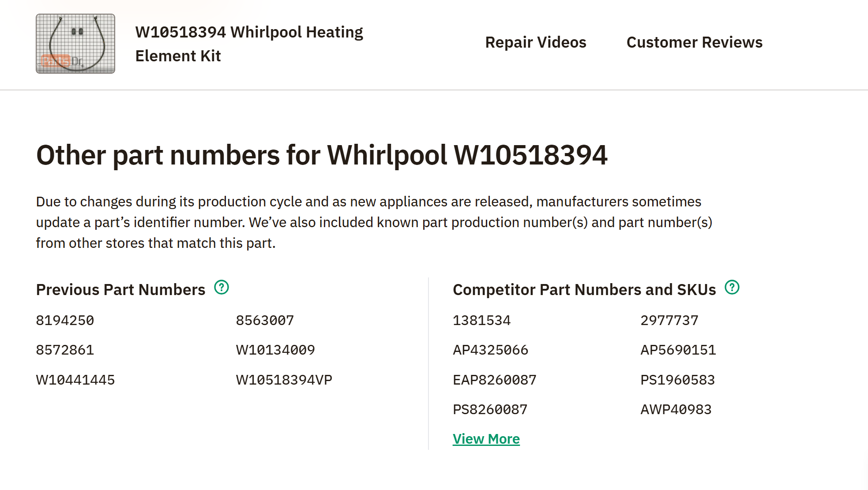Image resolution: width=868 pixels, height=490 pixels.
Task: Select competitor SKU AP4325066
Action: tap(491, 350)
